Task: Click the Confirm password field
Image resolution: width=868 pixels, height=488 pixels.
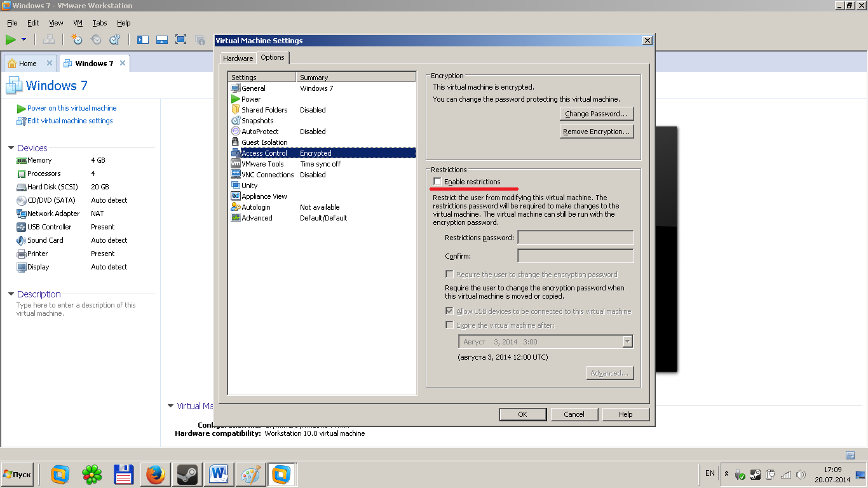Action: (x=576, y=256)
